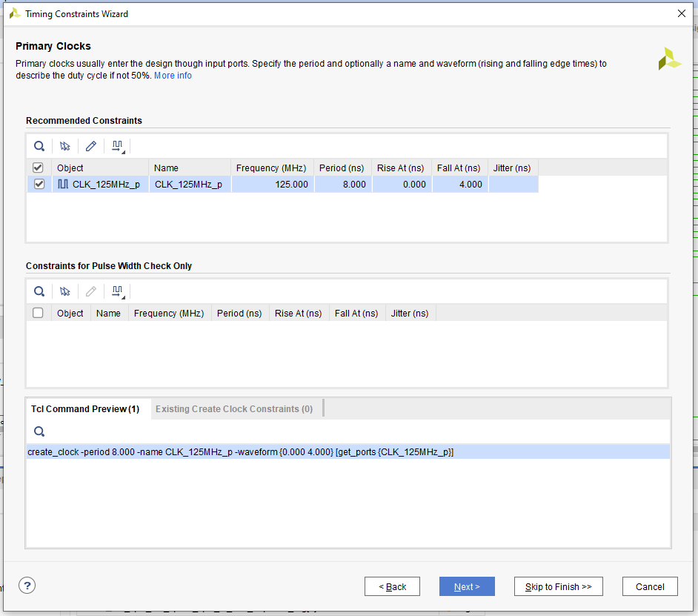Sort by Rise At (ns) header in Recommended Constraints

402,168
